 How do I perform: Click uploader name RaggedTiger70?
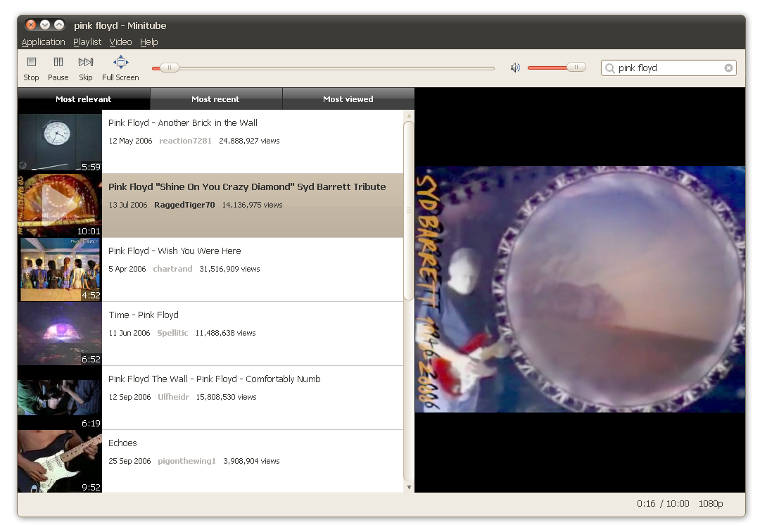[x=184, y=205]
